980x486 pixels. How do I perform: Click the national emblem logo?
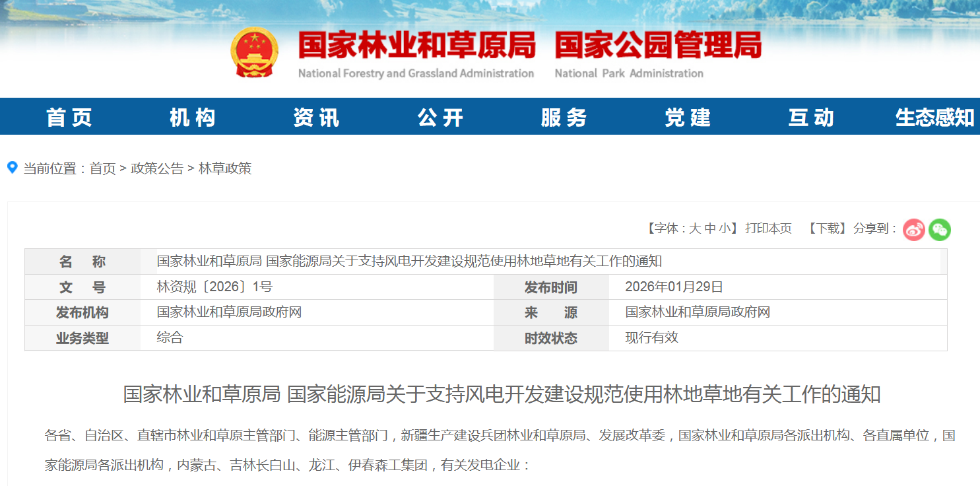255,52
